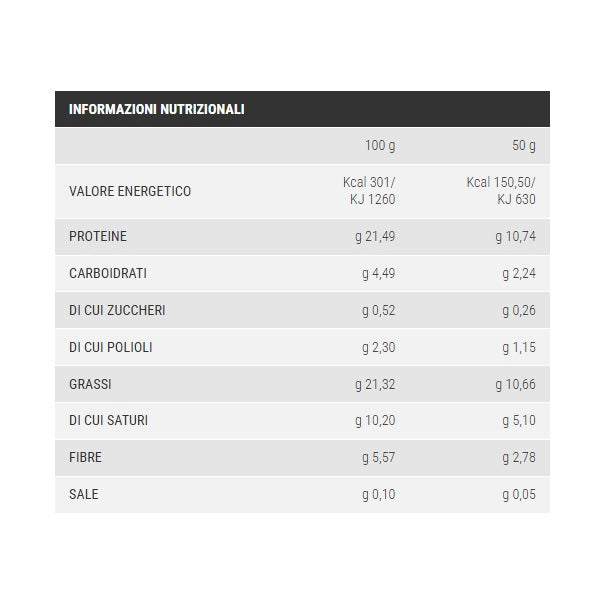
Task: Select the 100 g column heading
Action: click(x=380, y=146)
